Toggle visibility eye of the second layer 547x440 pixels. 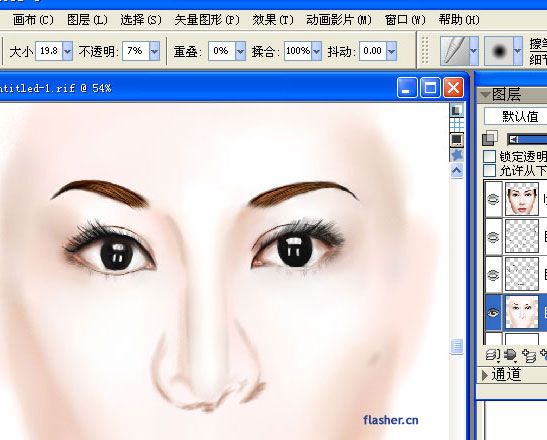tap(493, 238)
